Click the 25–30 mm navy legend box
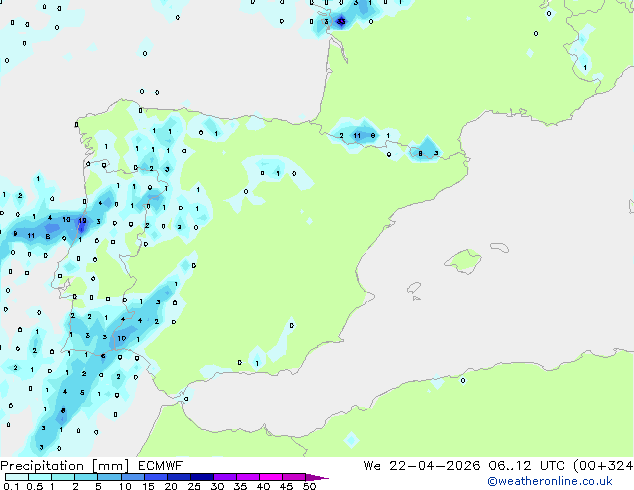This screenshot has width=634, height=490. [x=201, y=477]
